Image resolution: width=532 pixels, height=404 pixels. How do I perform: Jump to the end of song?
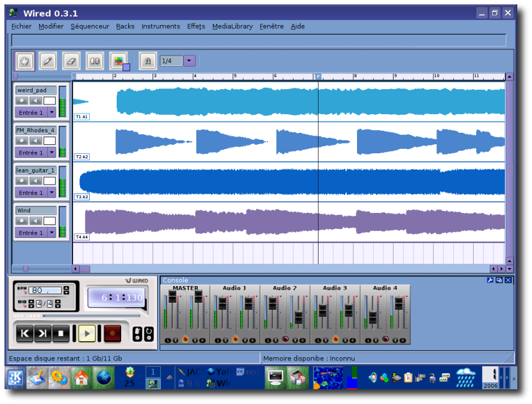43,333
